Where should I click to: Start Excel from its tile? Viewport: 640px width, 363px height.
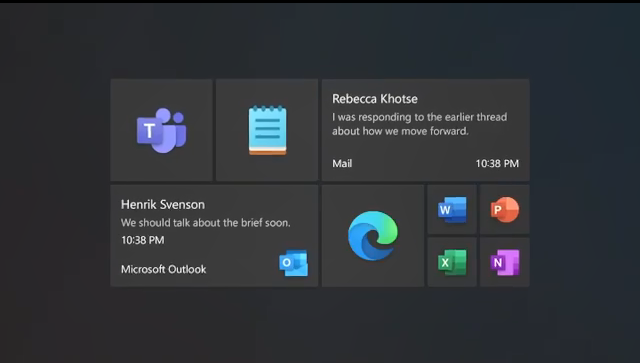pos(452,262)
